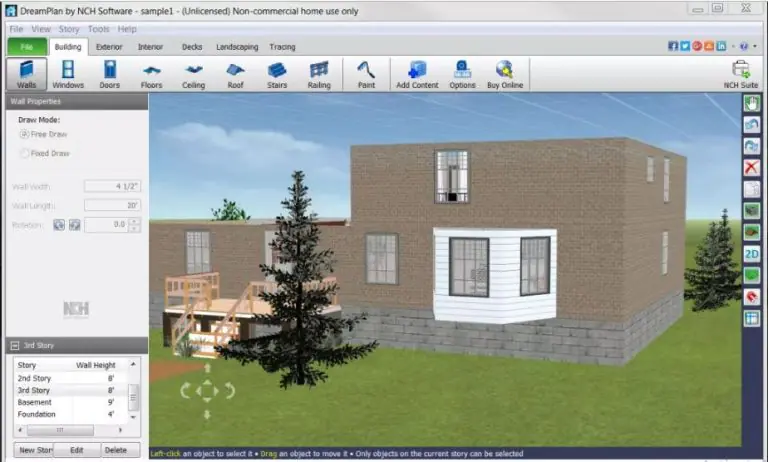
Task: Open Add Content
Action: tap(417, 74)
